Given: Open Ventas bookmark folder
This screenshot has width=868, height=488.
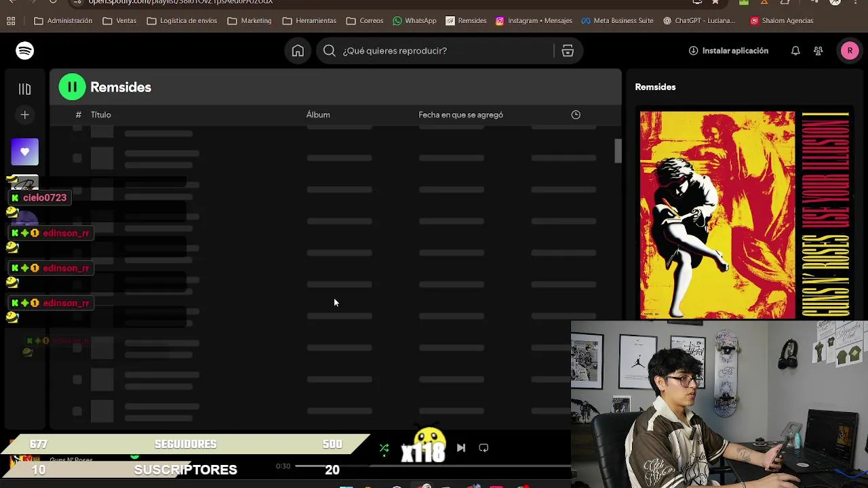Looking at the screenshot, I should [x=119, y=21].
